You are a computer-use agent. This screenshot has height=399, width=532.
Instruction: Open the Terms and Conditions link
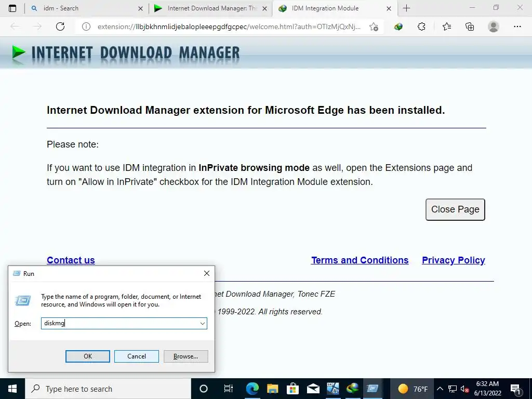pyautogui.click(x=360, y=260)
